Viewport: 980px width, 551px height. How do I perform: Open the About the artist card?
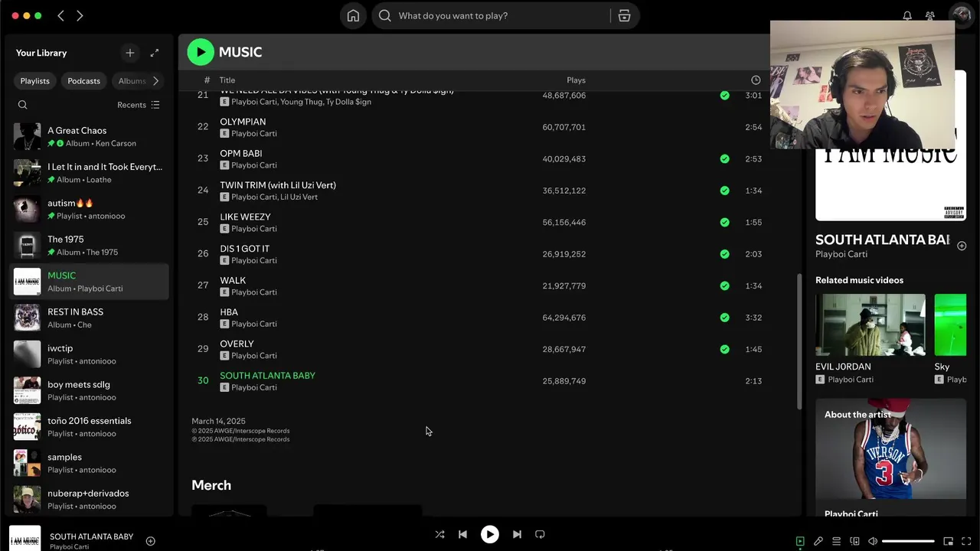click(890, 456)
